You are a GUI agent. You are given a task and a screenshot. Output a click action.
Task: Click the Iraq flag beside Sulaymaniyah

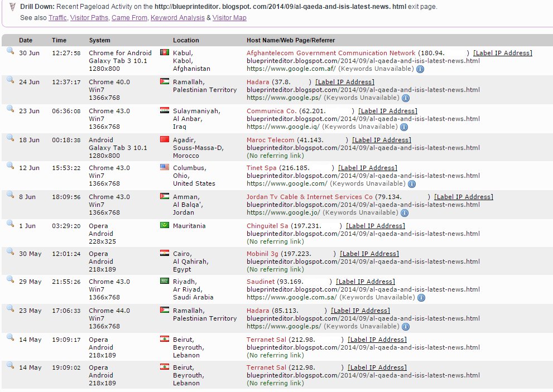[x=165, y=110]
